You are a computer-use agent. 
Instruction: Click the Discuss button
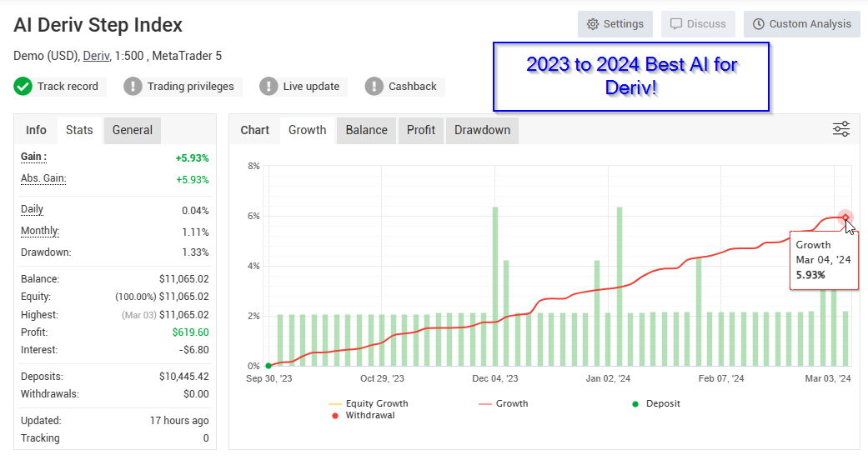(x=698, y=24)
